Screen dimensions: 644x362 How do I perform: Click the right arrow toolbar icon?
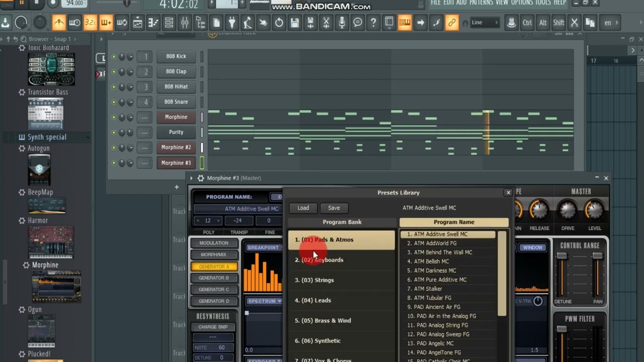coord(421,23)
